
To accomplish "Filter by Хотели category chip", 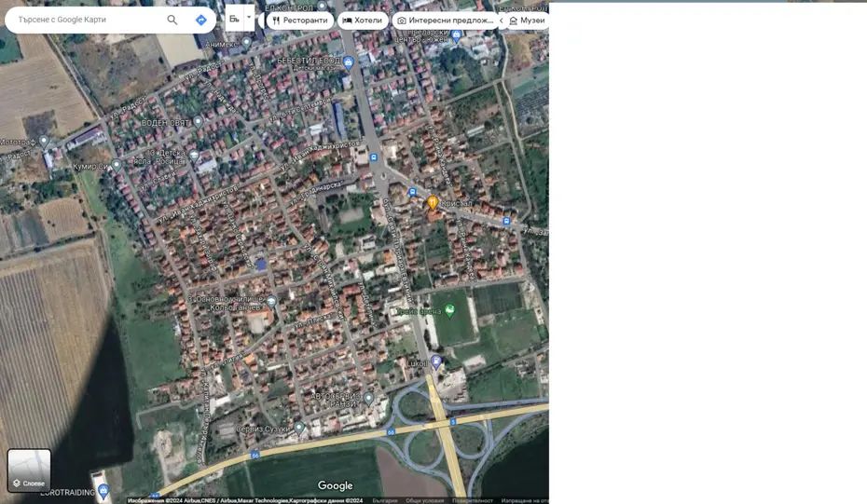I will click(362, 20).
